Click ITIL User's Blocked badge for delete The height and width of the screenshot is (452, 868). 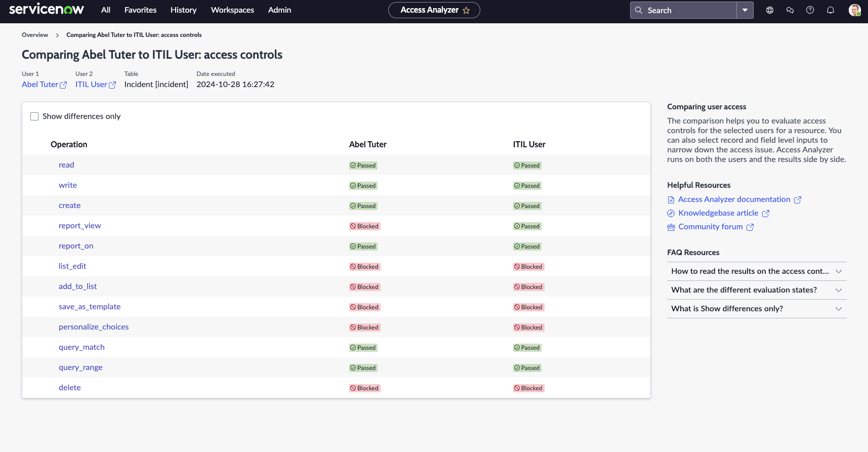point(528,388)
